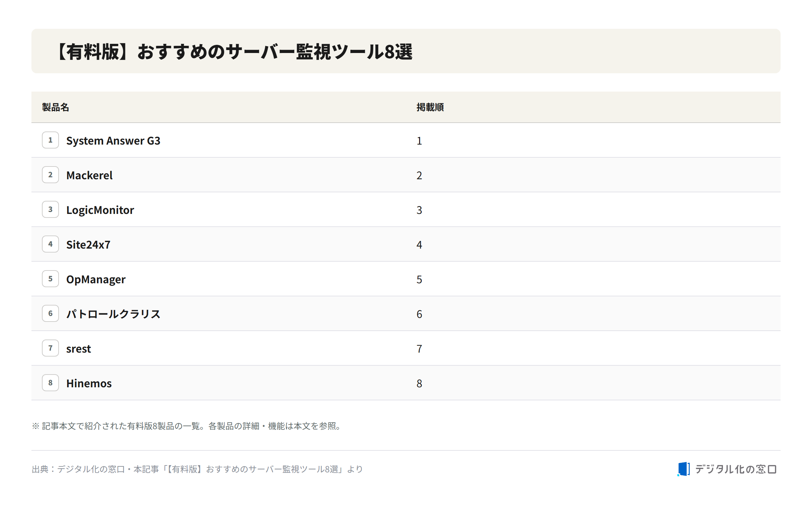812x507 pixels.
Task: Click the rank 7 badge beside srest
Action: (50, 348)
